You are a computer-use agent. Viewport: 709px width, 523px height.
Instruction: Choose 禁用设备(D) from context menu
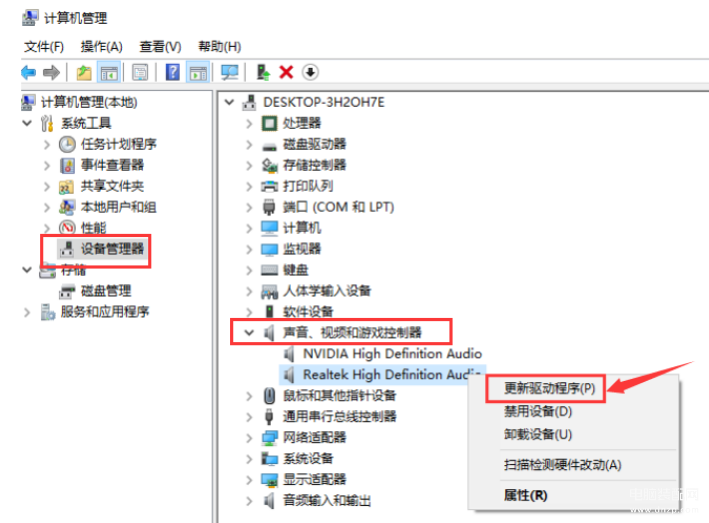click(538, 411)
